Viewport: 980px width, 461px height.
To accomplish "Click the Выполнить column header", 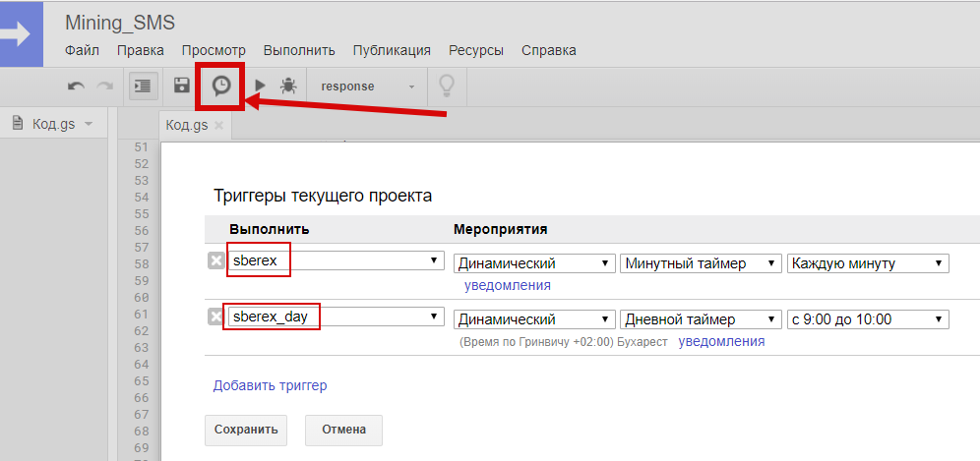I will pos(270,229).
